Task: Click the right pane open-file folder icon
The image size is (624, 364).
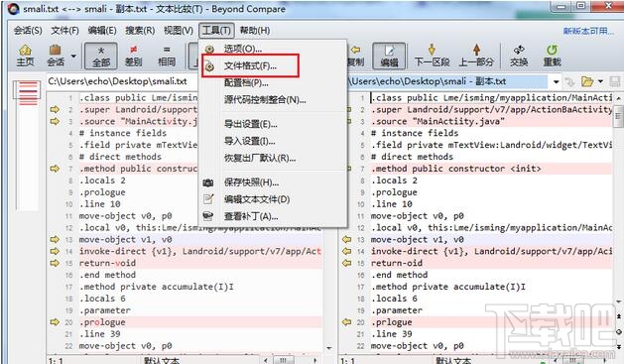Action: pos(586,81)
